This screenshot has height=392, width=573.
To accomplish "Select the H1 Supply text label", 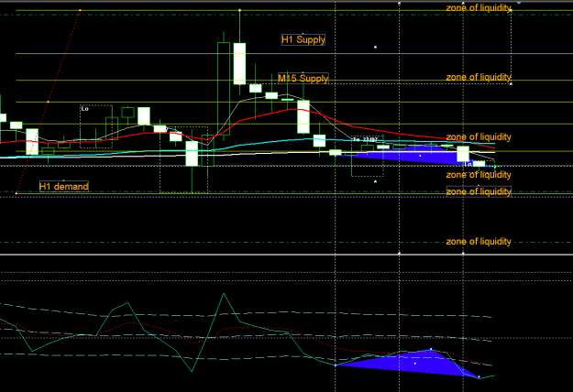I will click(x=303, y=39).
